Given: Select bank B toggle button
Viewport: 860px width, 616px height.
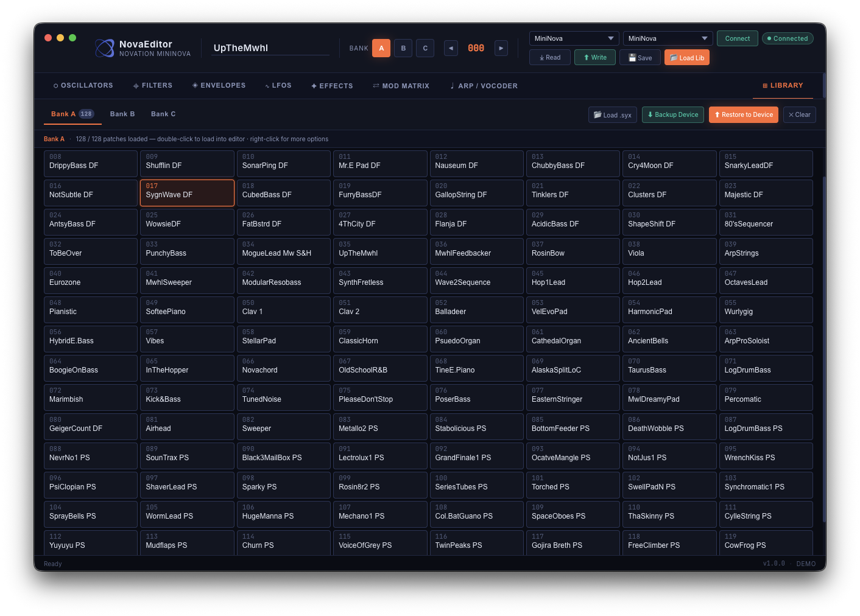Looking at the screenshot, I should [403, 48].
